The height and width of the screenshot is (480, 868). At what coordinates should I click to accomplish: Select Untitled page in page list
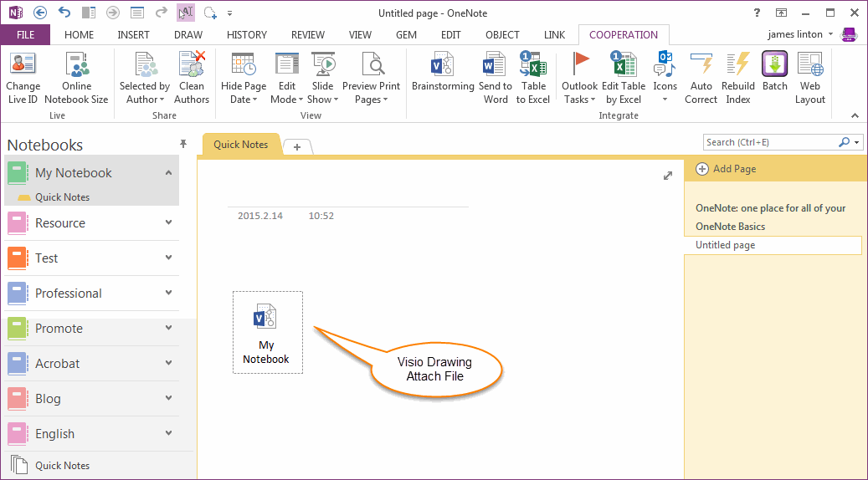tap(771, 245)
